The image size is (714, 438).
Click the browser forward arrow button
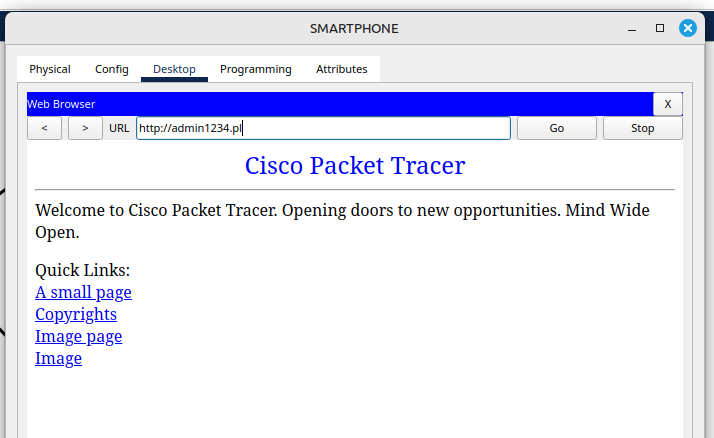pyautogui.click(x=85, y=128)
